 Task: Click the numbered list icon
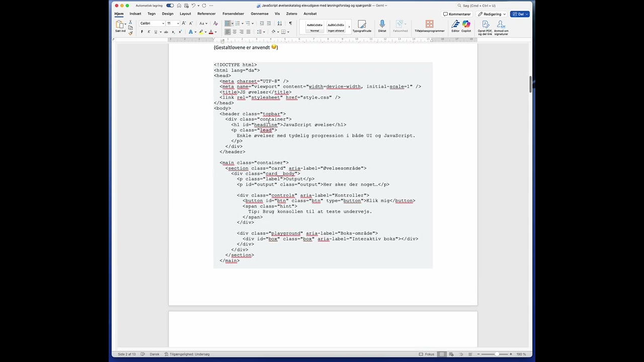237,23
